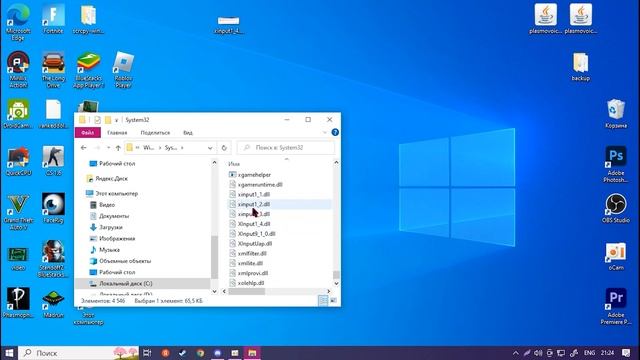Open the recent locations dropdown arrow
The width and height of the screenshot is (640, 360).
[x=108, y=148]
